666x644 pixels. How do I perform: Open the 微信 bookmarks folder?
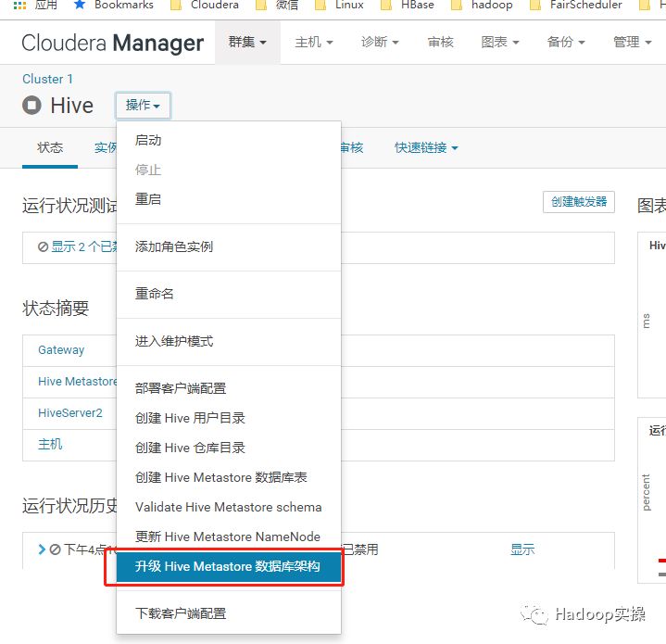tap(277, 5)
